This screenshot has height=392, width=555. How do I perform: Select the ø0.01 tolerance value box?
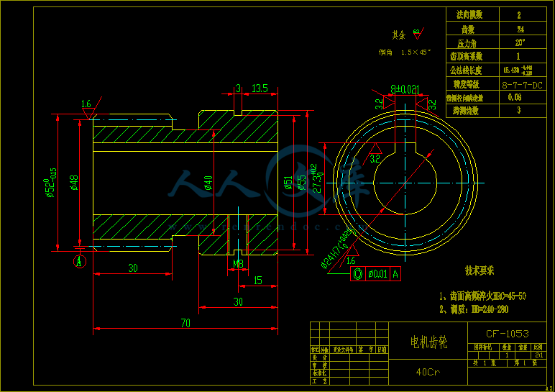tap(377, 273)
